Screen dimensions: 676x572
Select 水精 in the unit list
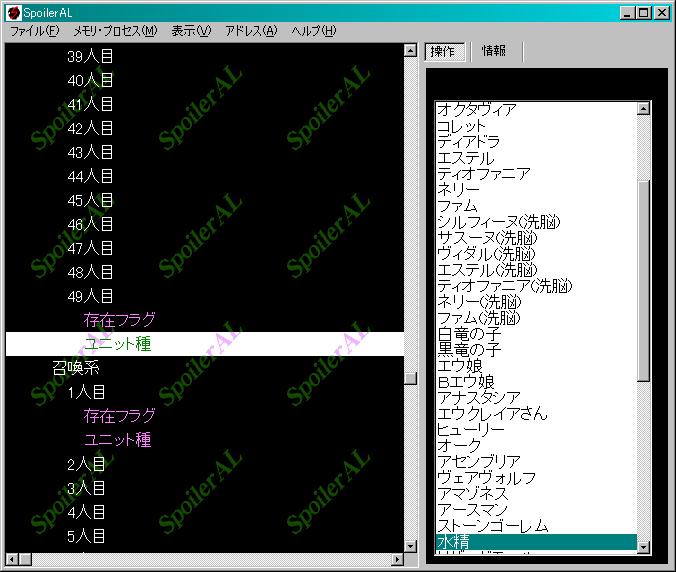click(452, 542)
